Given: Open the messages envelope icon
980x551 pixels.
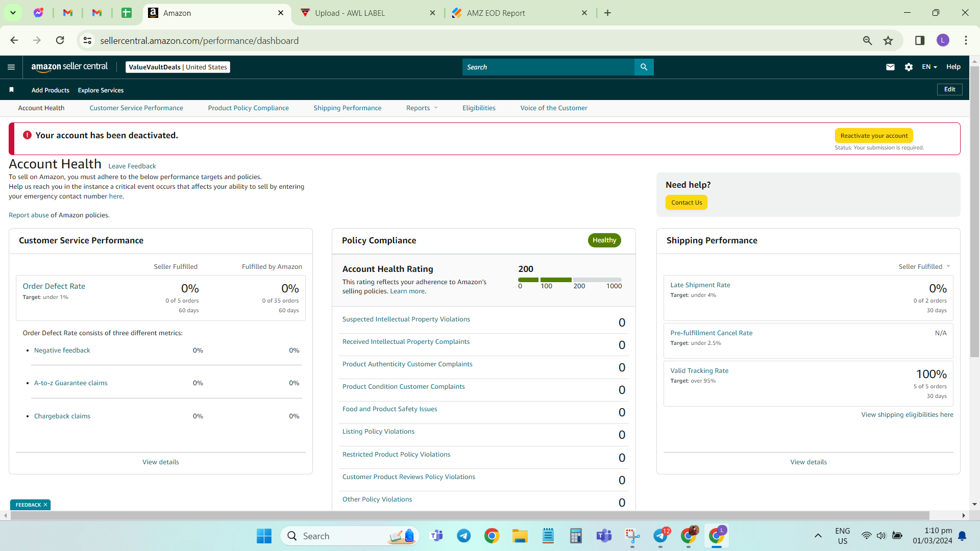Looking at the screenshot, I should click(890, 67).
